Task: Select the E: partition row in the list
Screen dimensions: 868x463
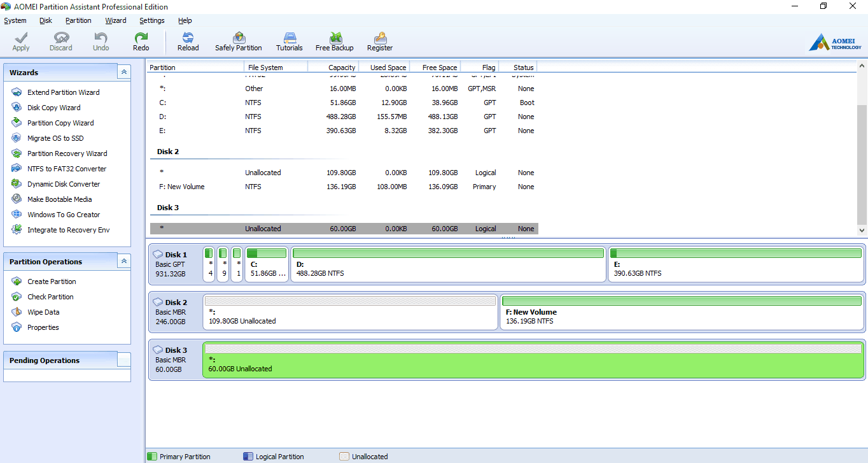Action: point(344,131)
